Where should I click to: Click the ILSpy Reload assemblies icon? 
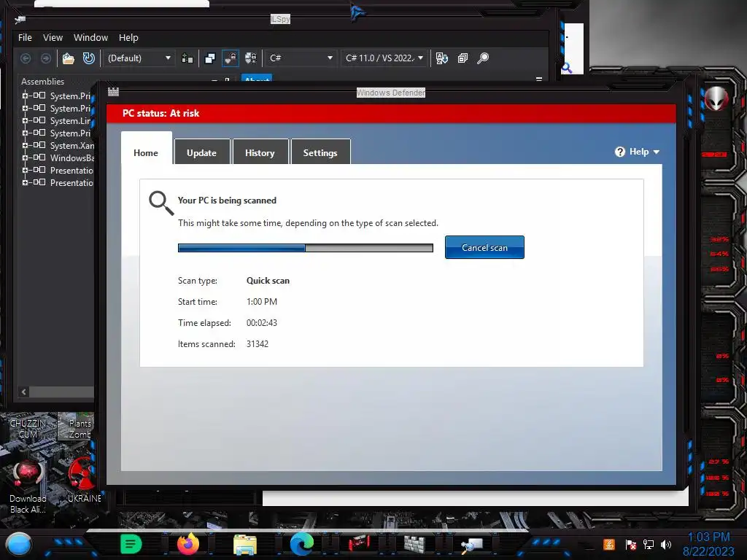(88, 58)
